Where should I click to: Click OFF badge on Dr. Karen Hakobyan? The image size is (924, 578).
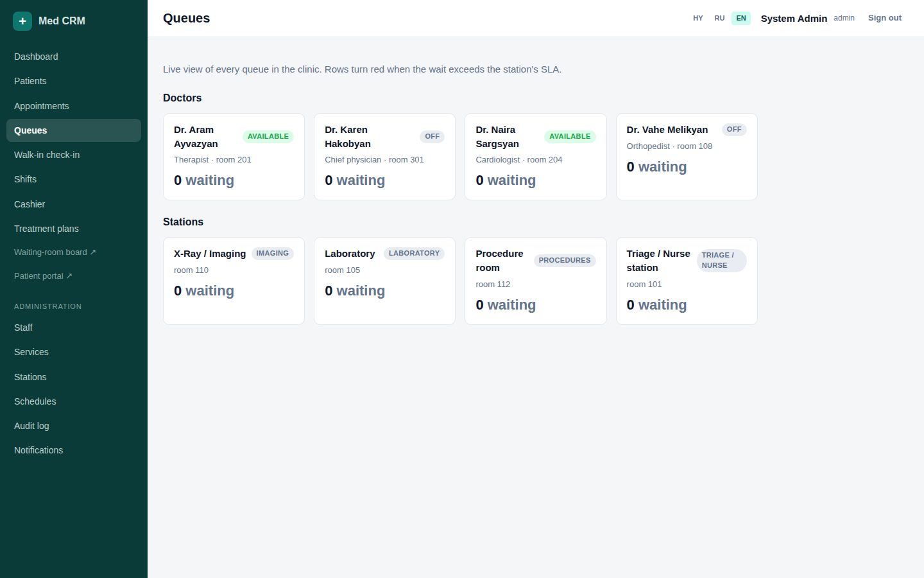(x=432, y=136)
